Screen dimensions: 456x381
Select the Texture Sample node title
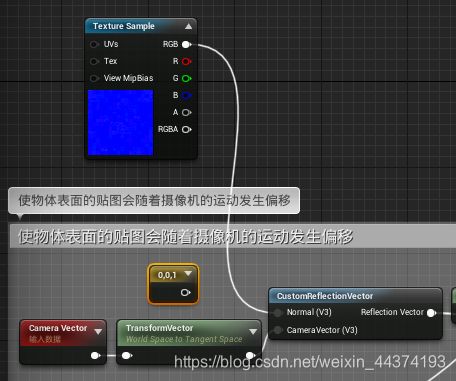coord(124,26)
